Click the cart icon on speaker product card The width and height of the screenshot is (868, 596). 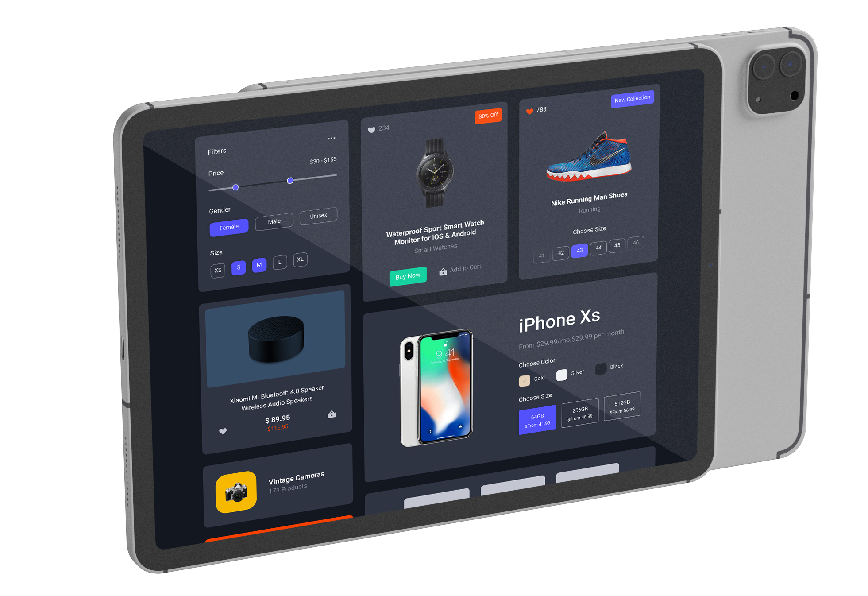coord(328,414)
